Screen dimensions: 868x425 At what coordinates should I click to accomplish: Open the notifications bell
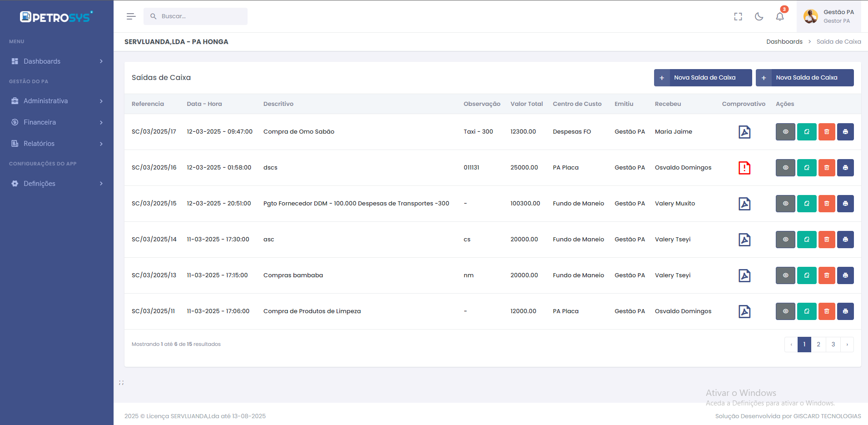click(779, 17)
